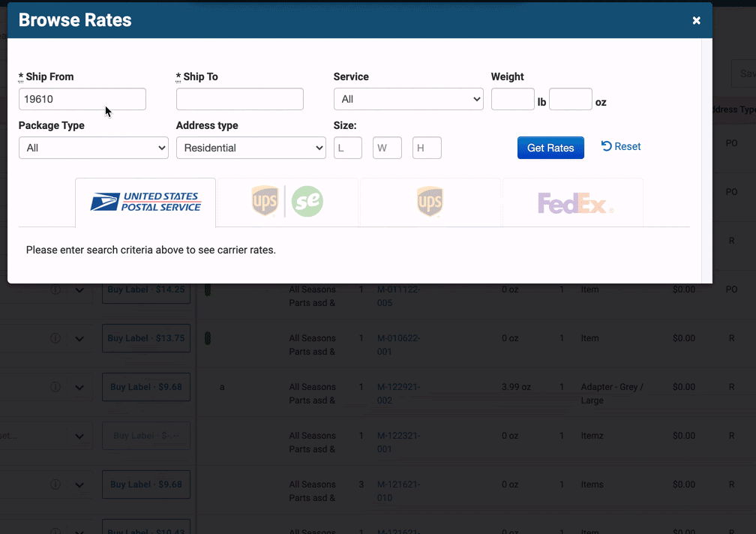Select the United States Postal Service carrier logo
The image size is (756, 534).
(x=145, y=201)
